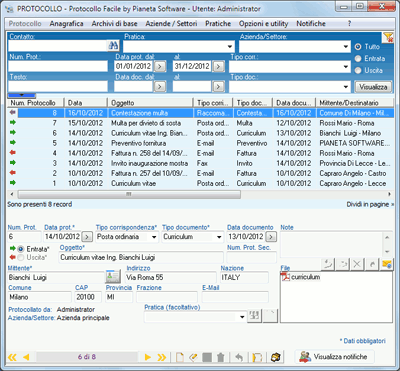
Task: Click the Note scrollbar down arrow
Action: click(x=387, y=252)
